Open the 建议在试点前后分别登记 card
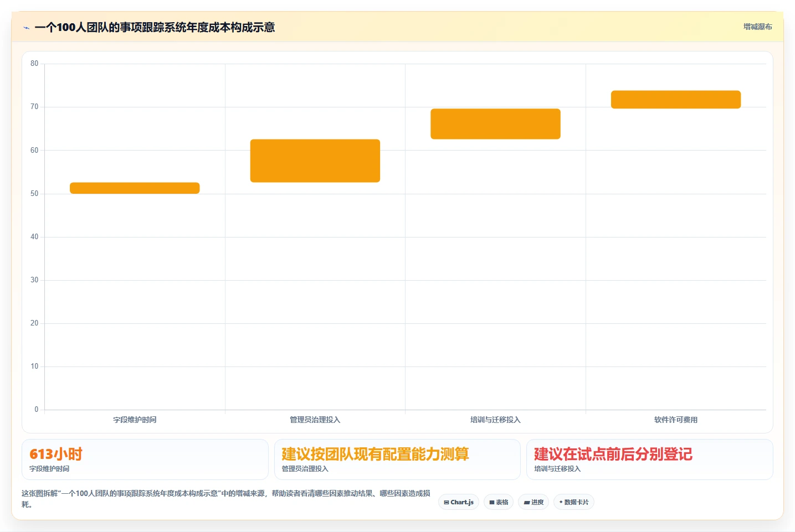Screen dimensions: 795x532 pos(649,459)
